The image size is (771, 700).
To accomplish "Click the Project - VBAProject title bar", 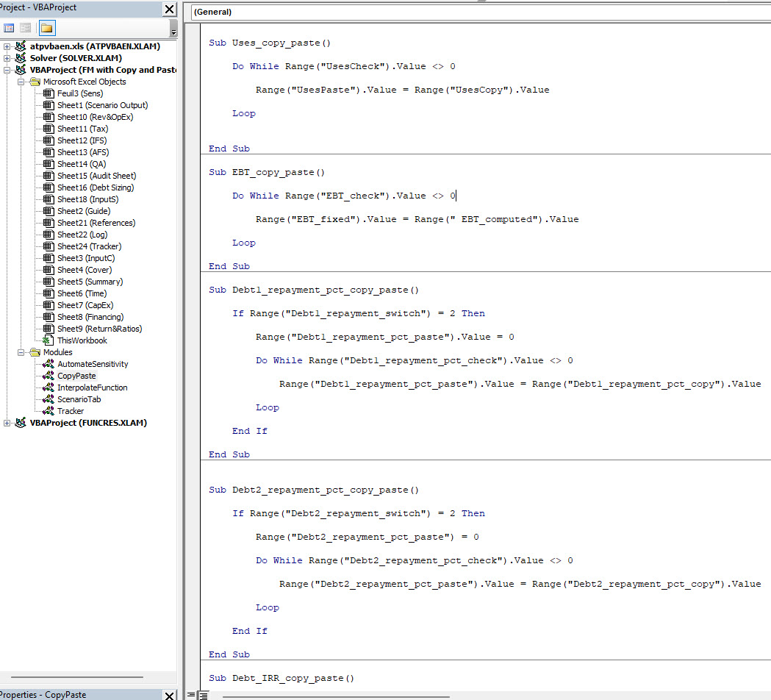I will tap(81, 8).
